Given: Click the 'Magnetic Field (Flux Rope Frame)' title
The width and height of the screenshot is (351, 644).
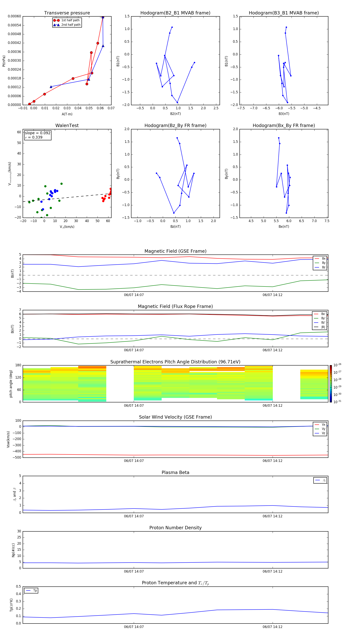Looking at the screenshot, I should pyautogui.click(x=175, y=307).
